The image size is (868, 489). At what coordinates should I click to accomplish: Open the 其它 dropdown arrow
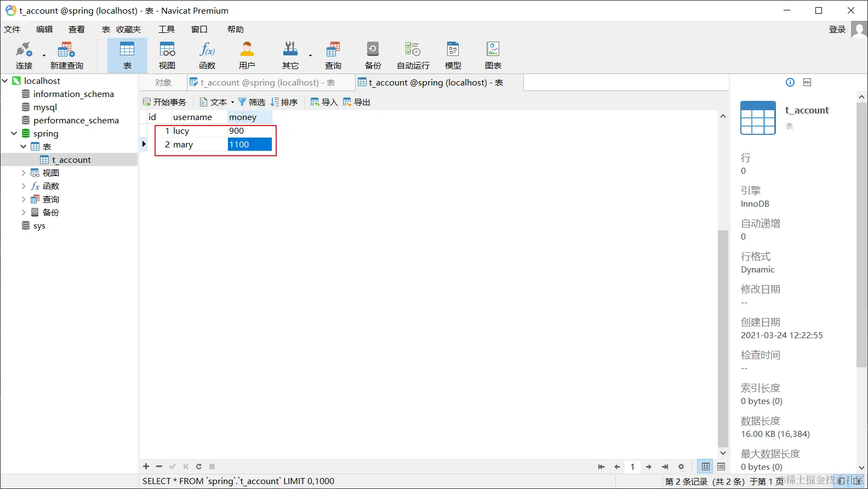point(310,55)
